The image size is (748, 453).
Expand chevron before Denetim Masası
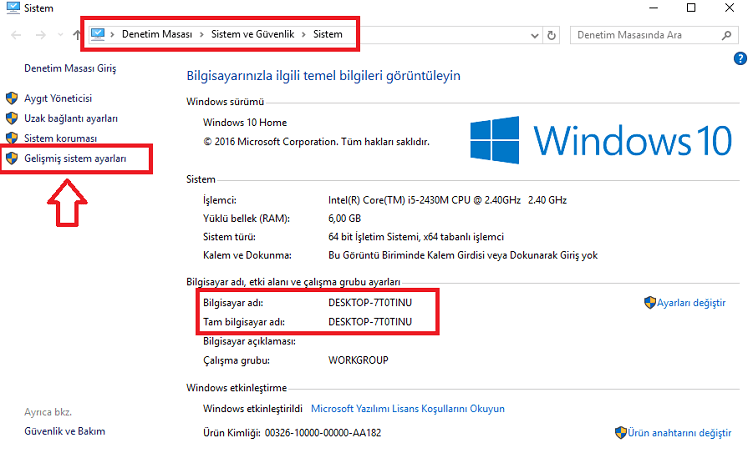click(x=113, y=35)
